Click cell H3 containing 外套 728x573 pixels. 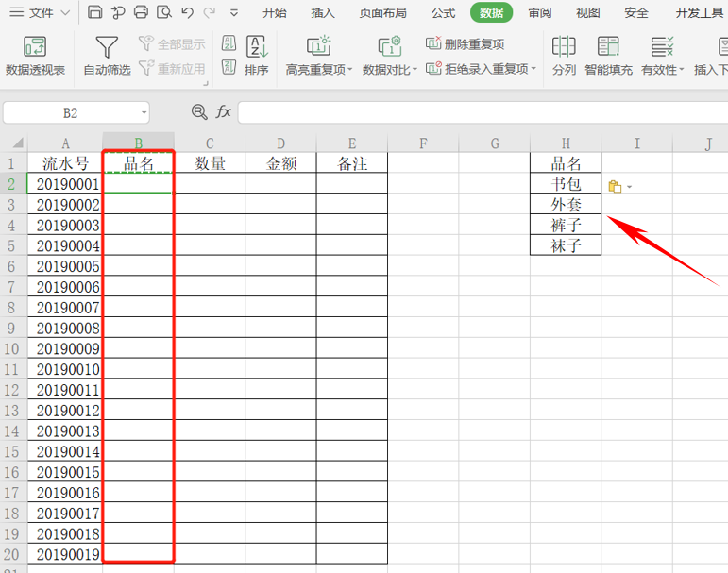coord(566,205)
